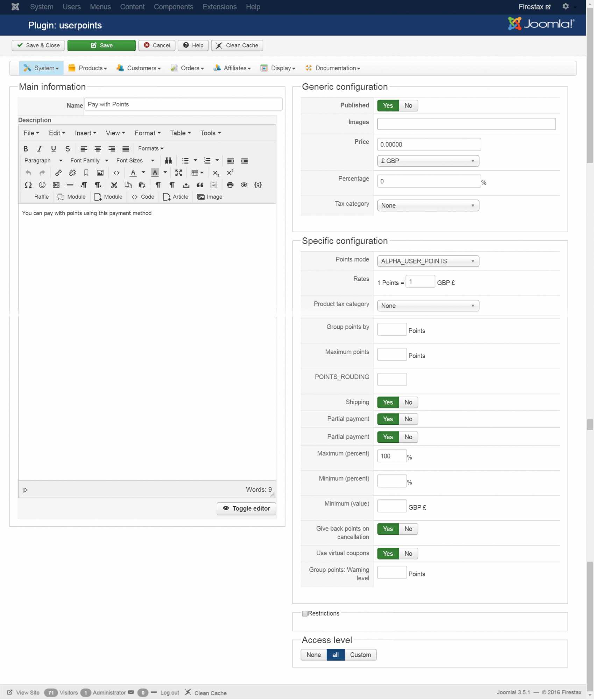Image resolution: width=594 pixels, height=700 pixels.
Task: Insert image using toolbar picture icon
Action: [100, 173]
